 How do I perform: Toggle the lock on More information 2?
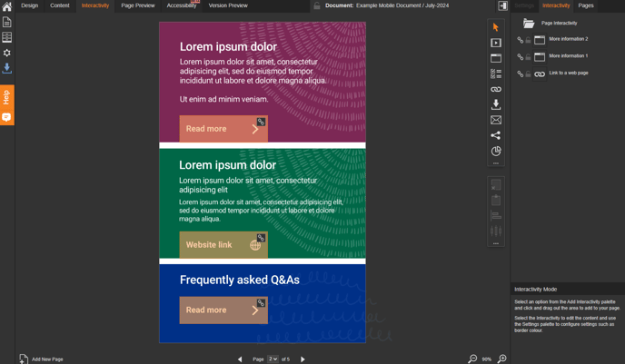[528, 40]
